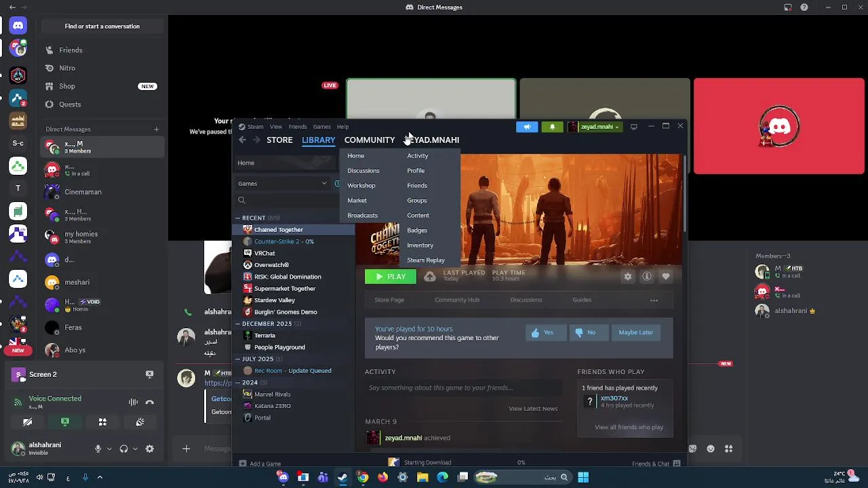This screenshot has width=868, height=488.
Task: Create a new DM with plus icon
Action: point(156,129)
